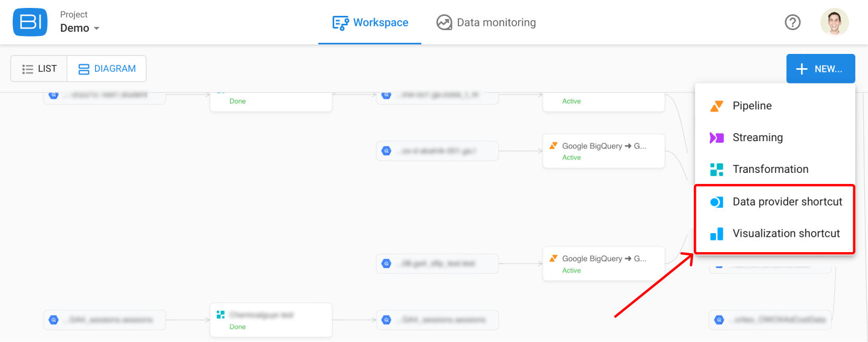Click the Transformation teal squares icon
868x342 pixels.
coord(716,170)
